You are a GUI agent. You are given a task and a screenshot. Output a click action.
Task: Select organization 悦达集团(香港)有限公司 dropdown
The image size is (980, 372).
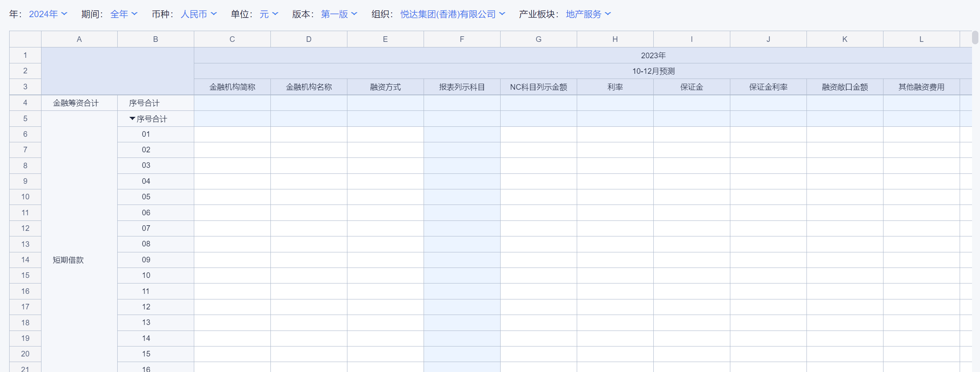tap(453, 14)
